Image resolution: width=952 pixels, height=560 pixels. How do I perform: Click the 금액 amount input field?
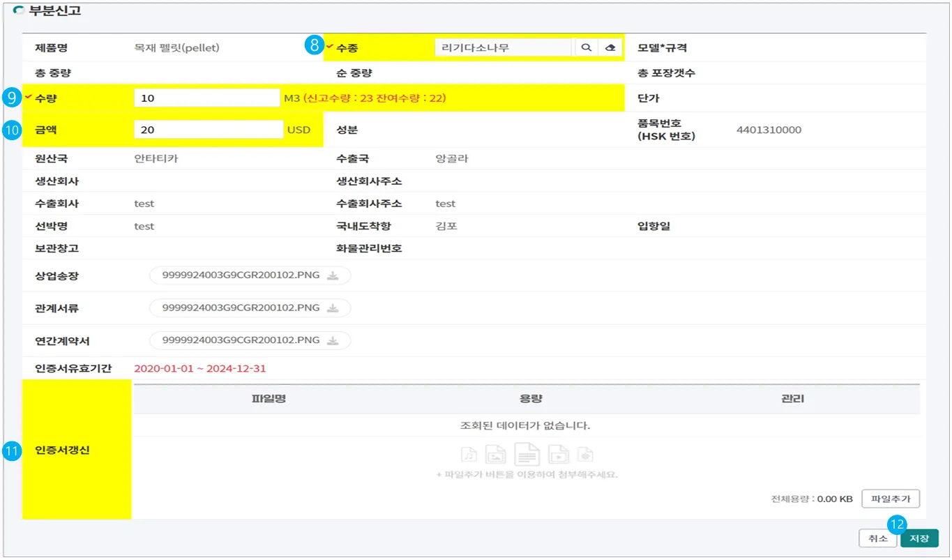pos(208,130)
